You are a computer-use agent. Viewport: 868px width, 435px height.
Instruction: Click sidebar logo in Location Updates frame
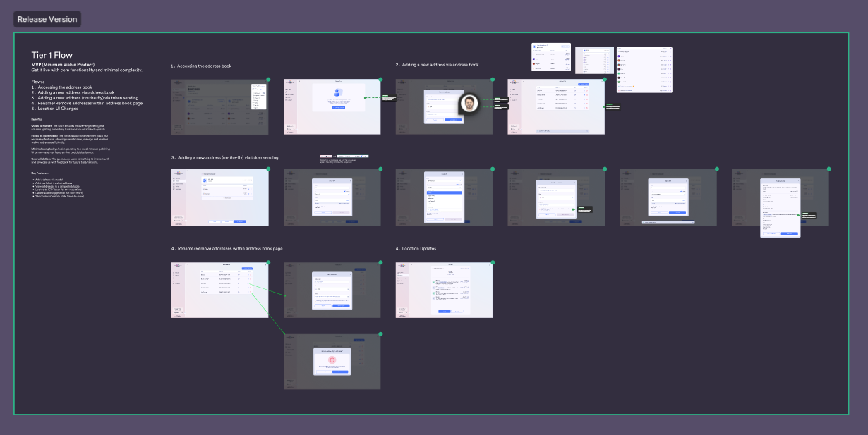tap(404, 266)
